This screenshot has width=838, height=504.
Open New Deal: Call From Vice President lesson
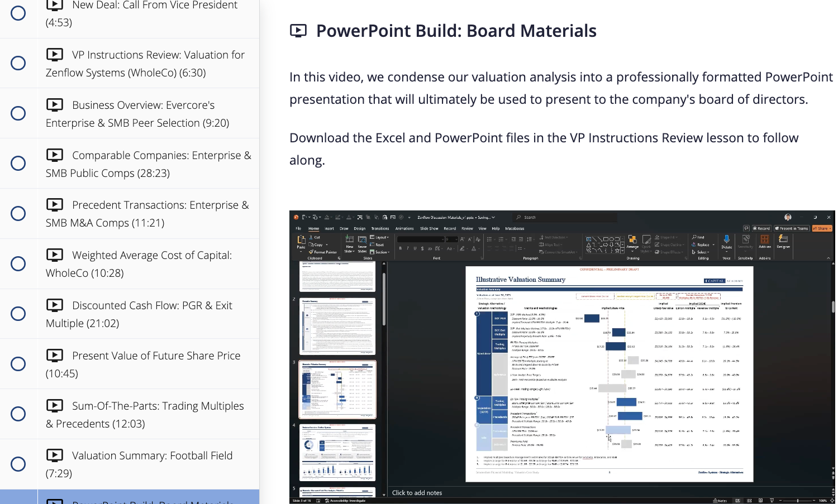coord(142,13)
